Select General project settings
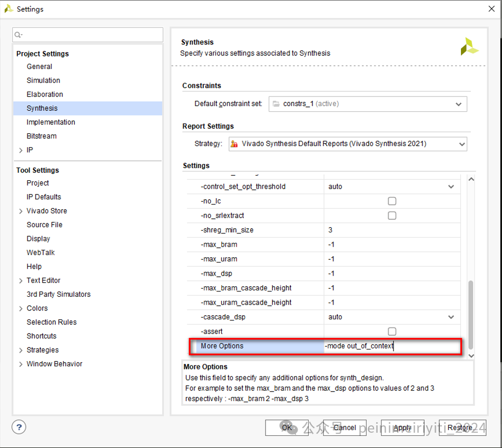Screen dimensions: 502x448 point(40,66)
